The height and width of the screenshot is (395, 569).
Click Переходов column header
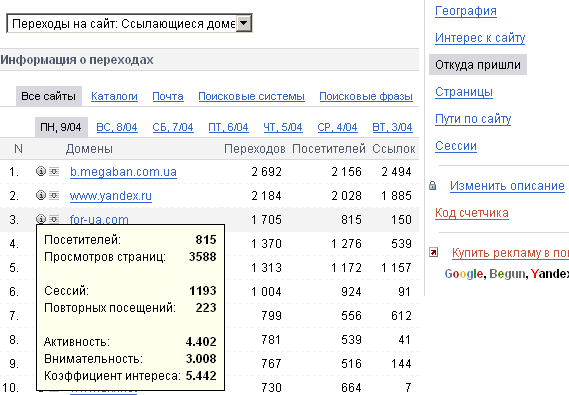click(255, 149)
